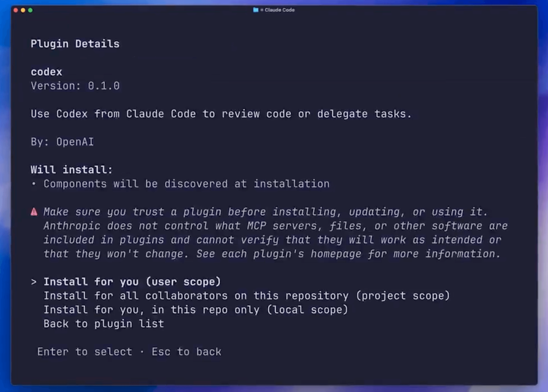
Task: Click the red warning triangle icon
Action: tap(34, 212)
